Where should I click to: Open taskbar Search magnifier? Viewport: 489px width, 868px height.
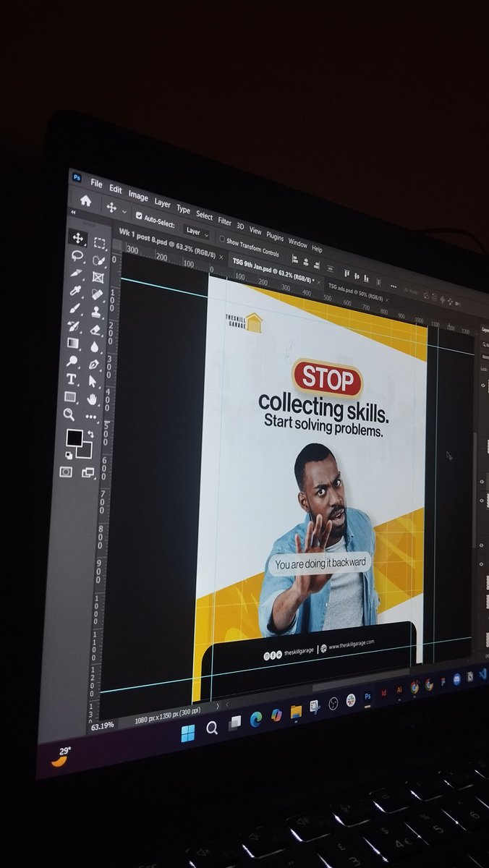[x=212, y=728]
